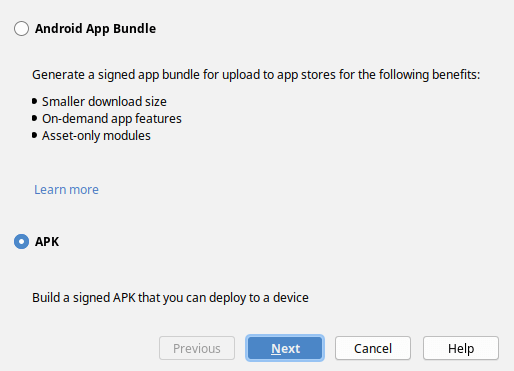Viewport: 514px width, 371px height.
Task: Open the Learn more link
Action: pyautogui.click(x=66, y=190)
